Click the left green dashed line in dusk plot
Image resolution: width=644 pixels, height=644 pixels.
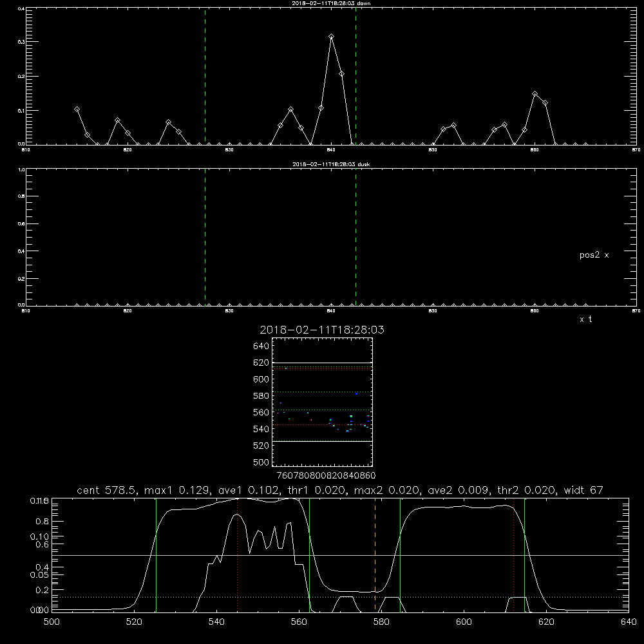(205, 237)
